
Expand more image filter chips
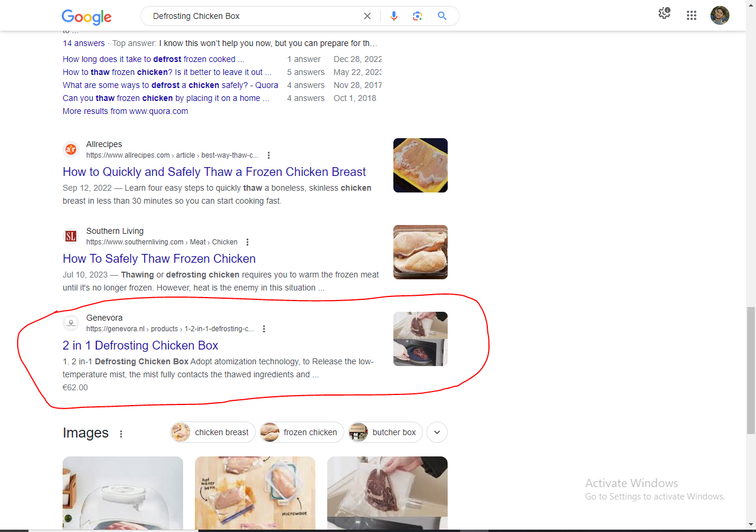click(437, 432)
